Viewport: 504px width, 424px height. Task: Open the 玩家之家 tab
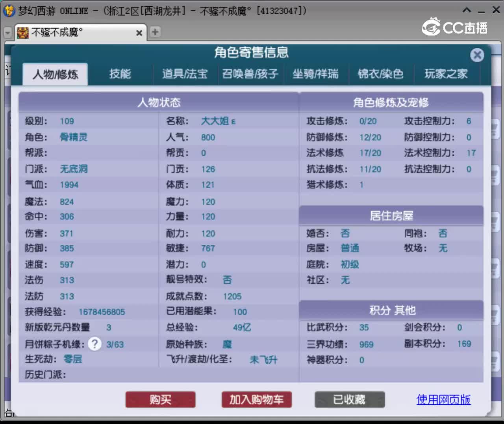[x=446, y=74]
